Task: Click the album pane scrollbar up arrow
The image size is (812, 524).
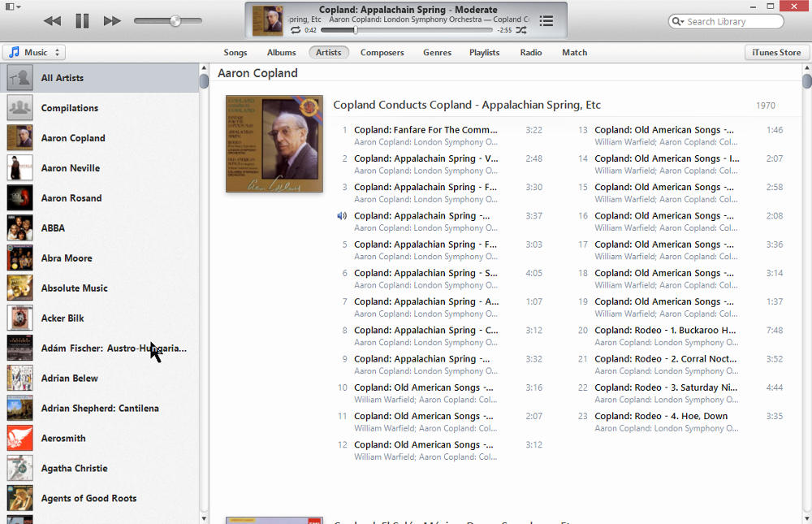Action: [807, 68]
